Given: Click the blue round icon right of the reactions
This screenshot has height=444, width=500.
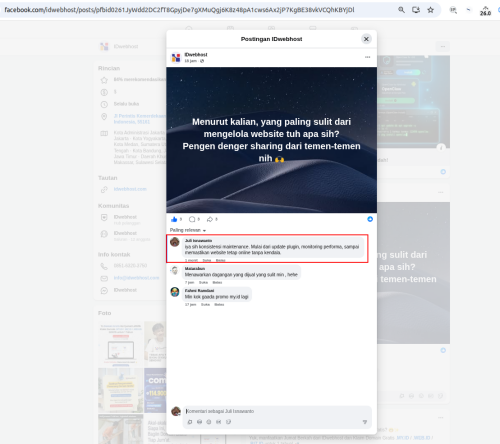Looking at the screenshot, I should [x=370, y=219].
